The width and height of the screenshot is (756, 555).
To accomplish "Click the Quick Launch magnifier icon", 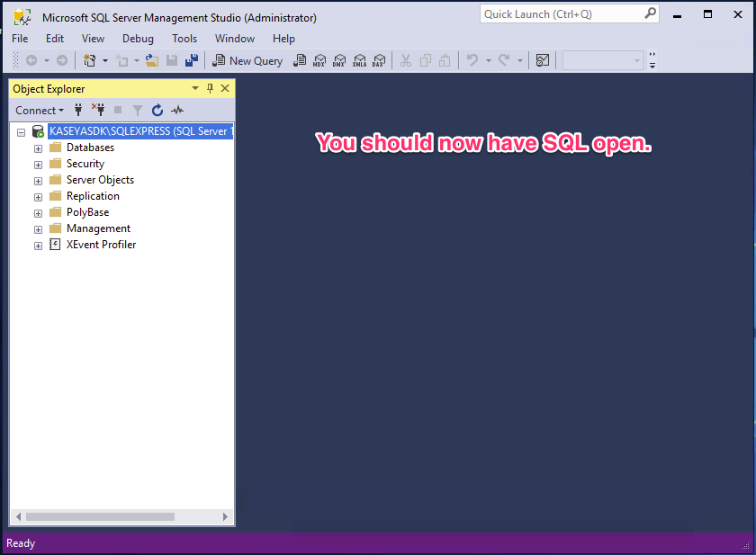I will coord(651,13).
